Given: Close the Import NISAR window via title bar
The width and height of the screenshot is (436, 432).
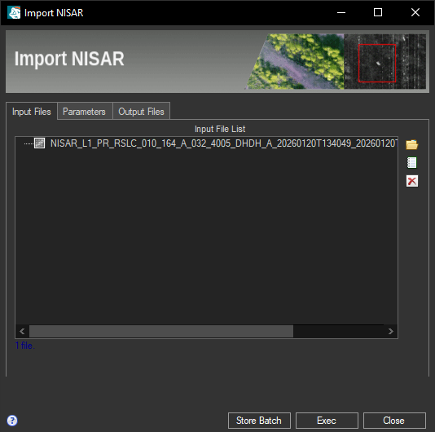Looking at the screenshot, I should (x=415, y=13).
